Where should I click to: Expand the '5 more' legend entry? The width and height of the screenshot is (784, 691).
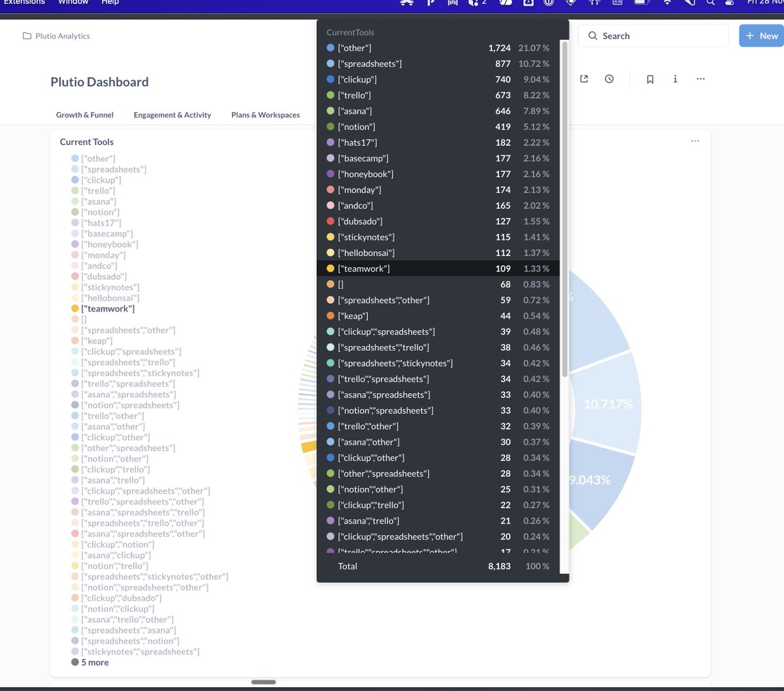pos(95,662)
